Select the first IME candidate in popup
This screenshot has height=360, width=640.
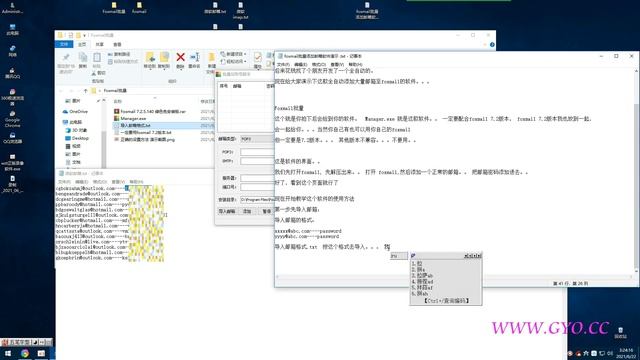(417, 264)
